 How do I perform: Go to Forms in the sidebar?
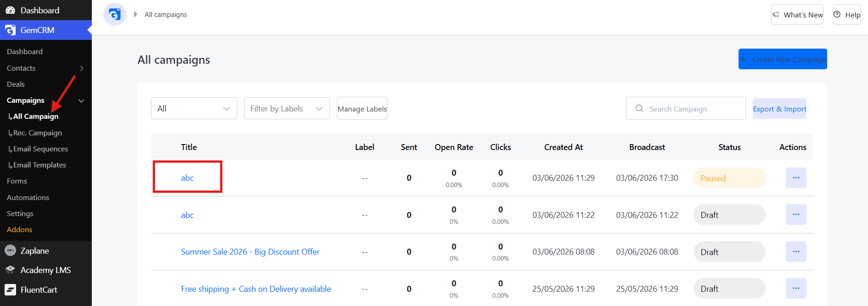(x=17, y=181)
